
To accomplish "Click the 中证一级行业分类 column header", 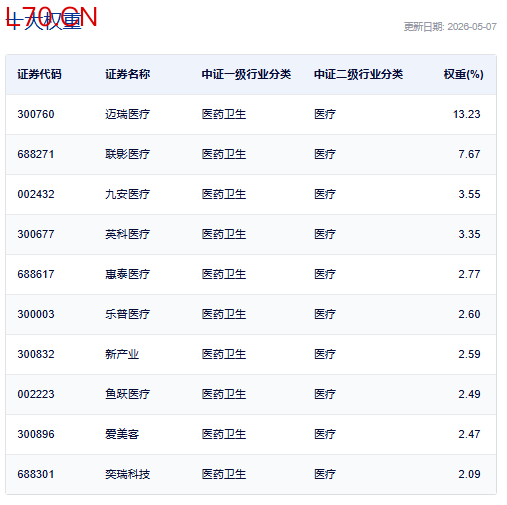I will click(x=246, y=74).
